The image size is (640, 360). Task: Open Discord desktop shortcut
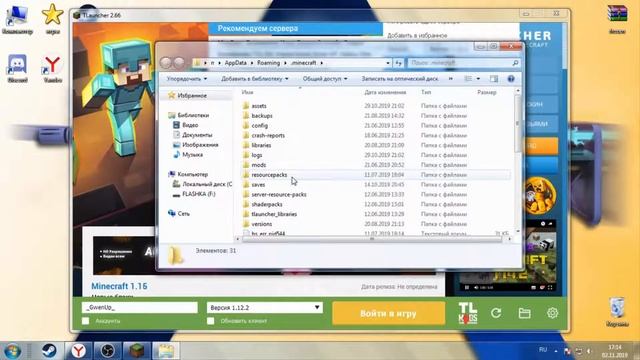pos(17,69)
